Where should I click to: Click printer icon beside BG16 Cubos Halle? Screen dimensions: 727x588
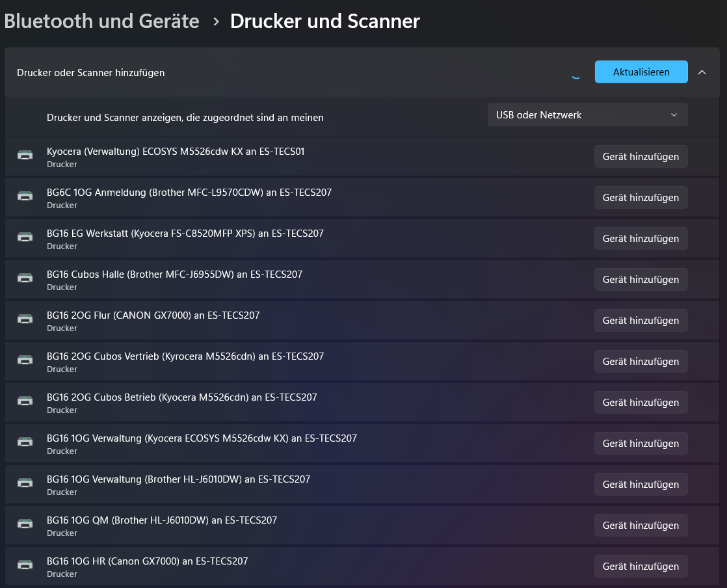point(25,279)
